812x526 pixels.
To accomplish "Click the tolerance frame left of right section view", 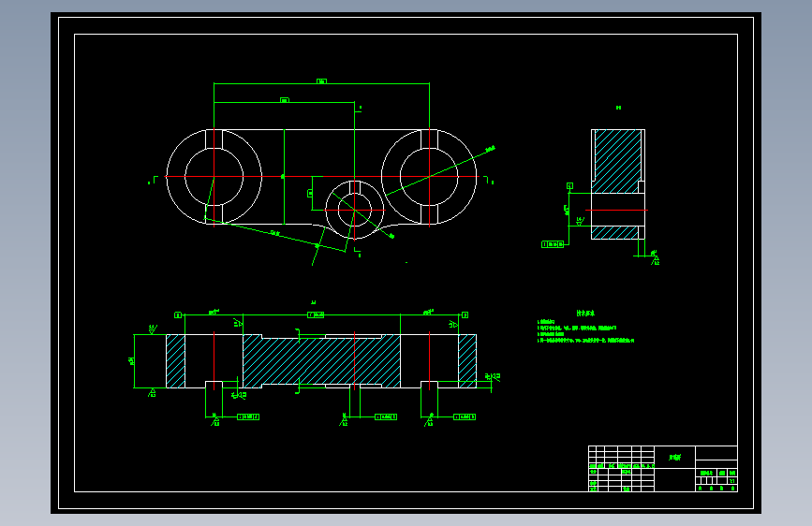I will click(x=552, y=244).
